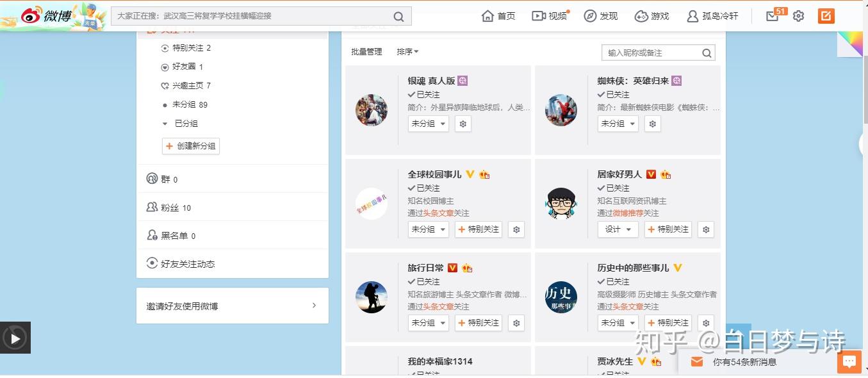Click the 微博推荐 link under 居家好男人
The height and width of the screenshot is (378, 868).
[x=628, y=213]
